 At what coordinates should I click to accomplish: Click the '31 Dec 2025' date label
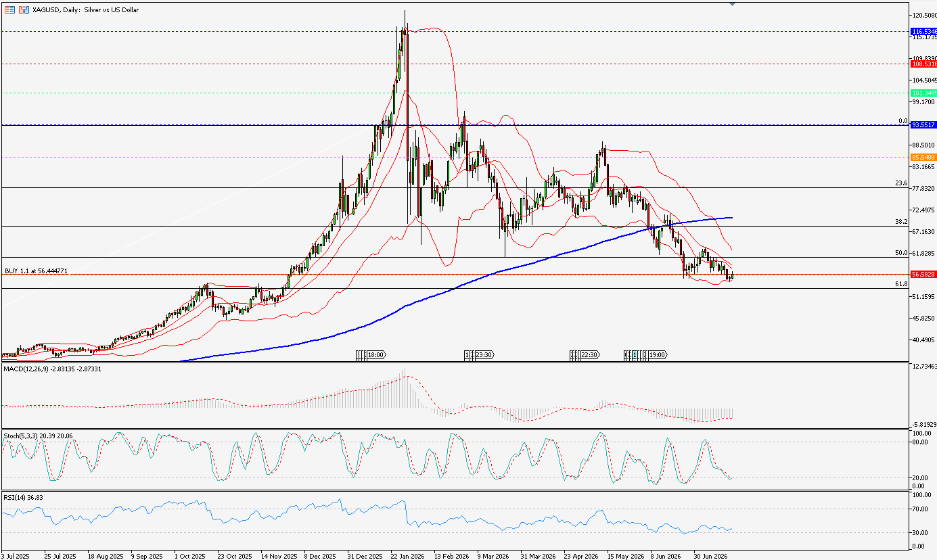coord(364,555)
